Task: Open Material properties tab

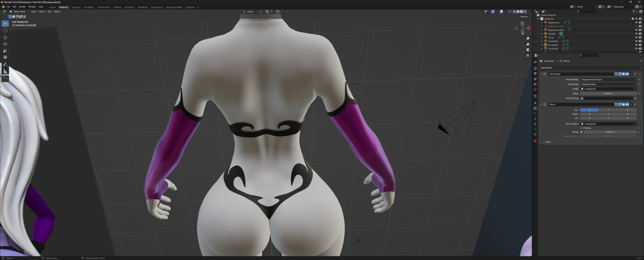Action: 535,134
